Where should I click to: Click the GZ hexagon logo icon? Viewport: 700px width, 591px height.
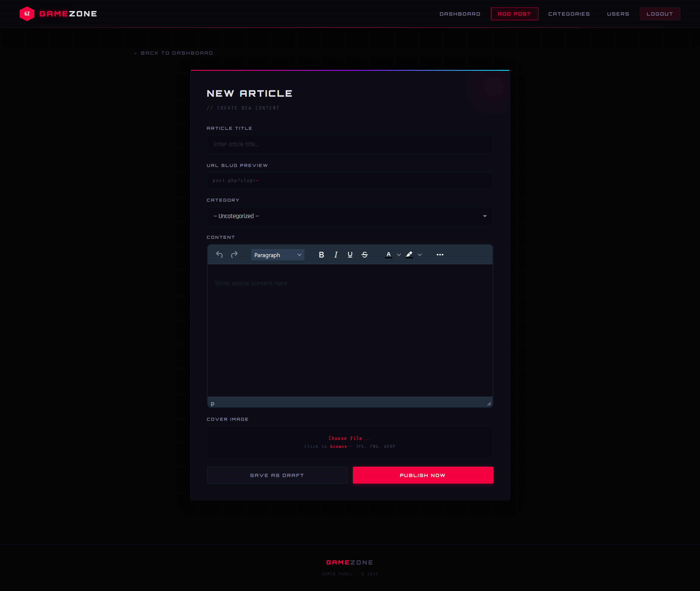pyautogui.click(x=27, y=14)
